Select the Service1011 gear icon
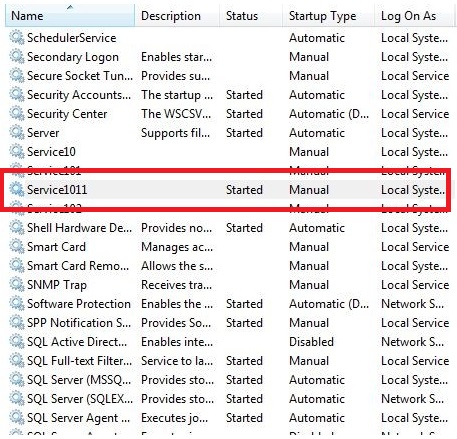Viewport: 457px width, 439px height. (x=16, y=189)
